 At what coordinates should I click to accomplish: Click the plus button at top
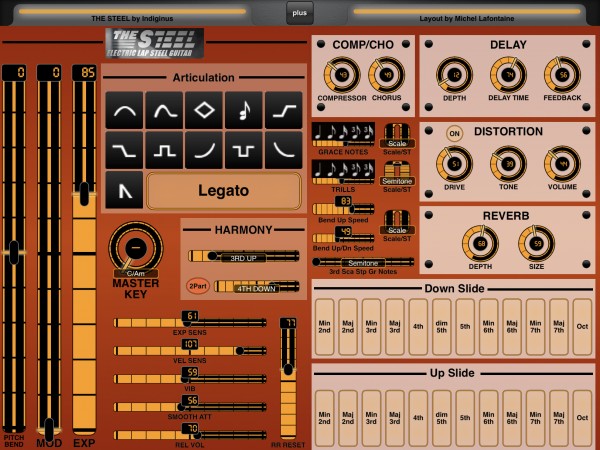300,13
